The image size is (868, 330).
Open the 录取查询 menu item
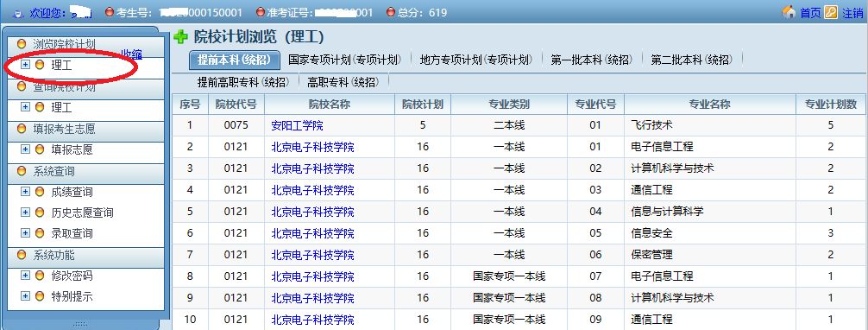(x=72, y=233)
